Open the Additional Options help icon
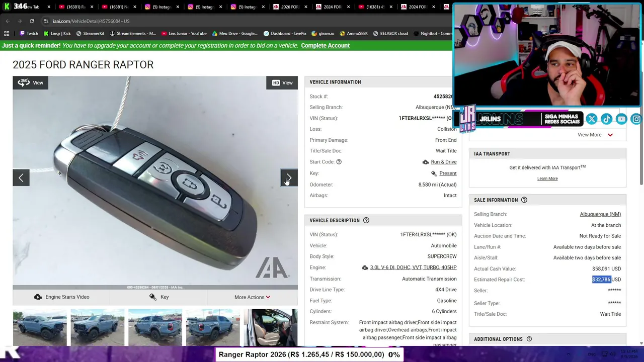The height and width of the screenshot is (362, 644). [x=529, y=339]
